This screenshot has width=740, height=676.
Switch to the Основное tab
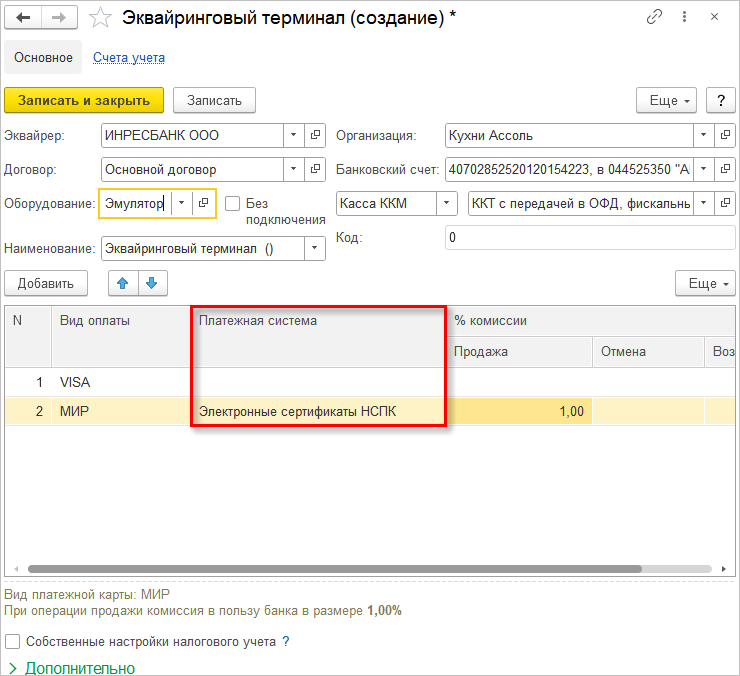pos(43,57)
